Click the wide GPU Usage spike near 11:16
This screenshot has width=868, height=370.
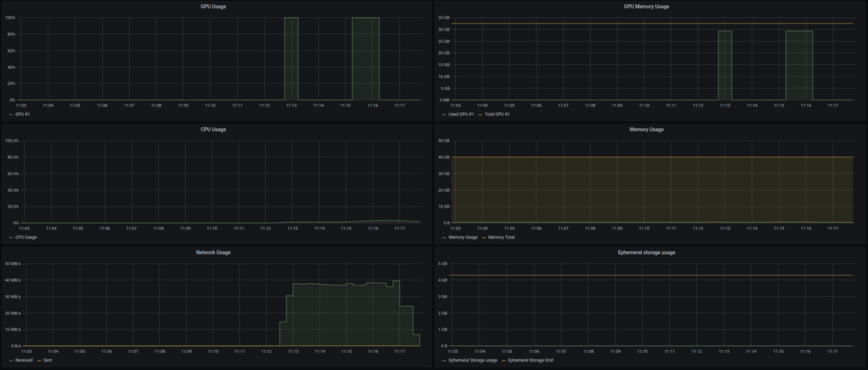tap(365, 59)
